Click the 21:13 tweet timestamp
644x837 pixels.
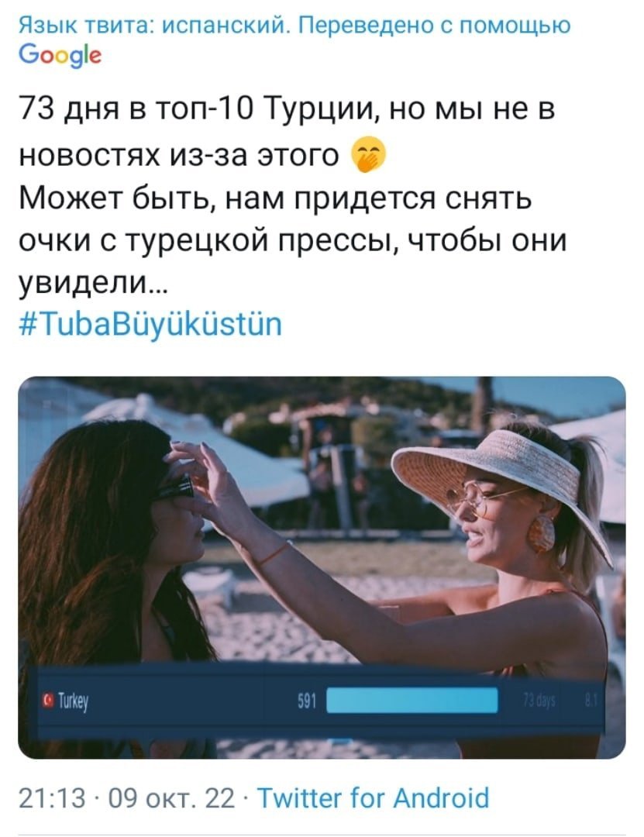click(x=52, y=798)
